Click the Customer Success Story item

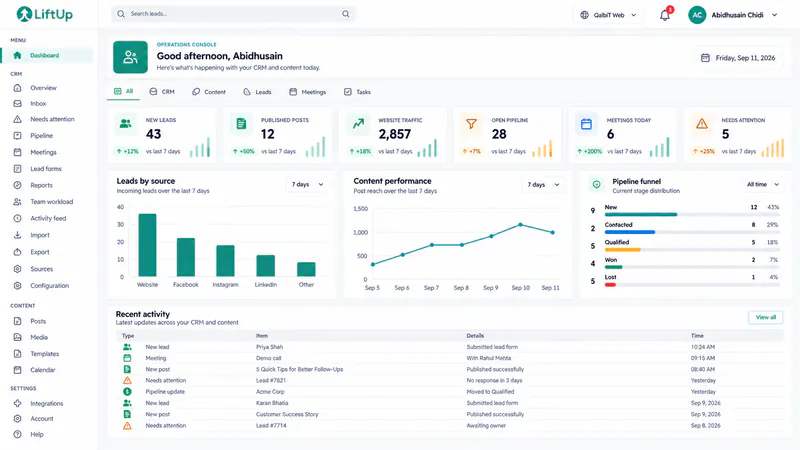pyautogui.click(x=287, y=414)
